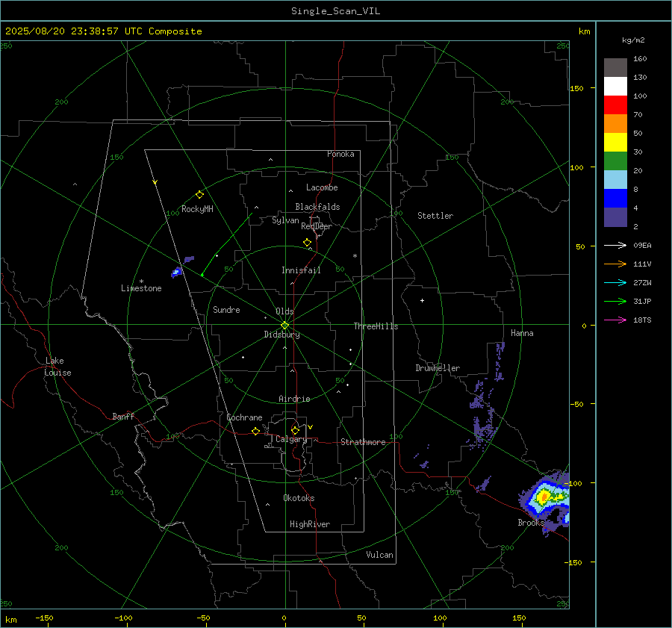672x628 pixels.
Task: Click the Banff town label
Action: 123,416
